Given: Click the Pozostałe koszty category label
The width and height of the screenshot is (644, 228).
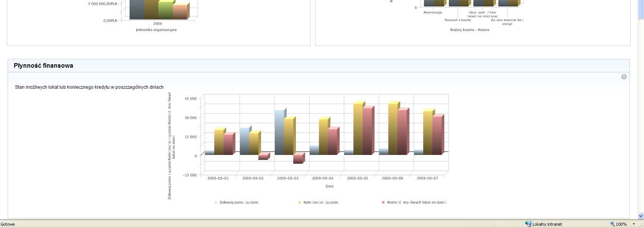Looking at the screenshot, I should pyautogui.click(x=458, y=20).
